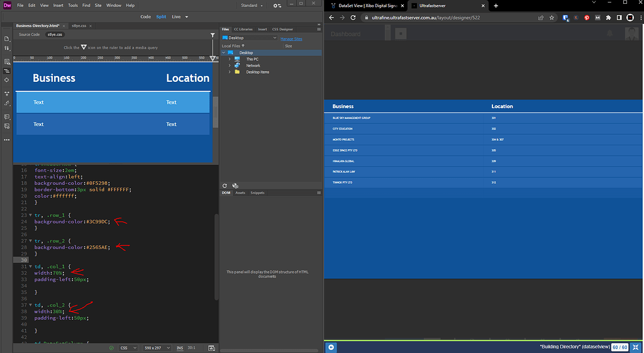Toggle INS insert mode in status bar
This screenshot has height=353, width=644.
tap(180, 348)
